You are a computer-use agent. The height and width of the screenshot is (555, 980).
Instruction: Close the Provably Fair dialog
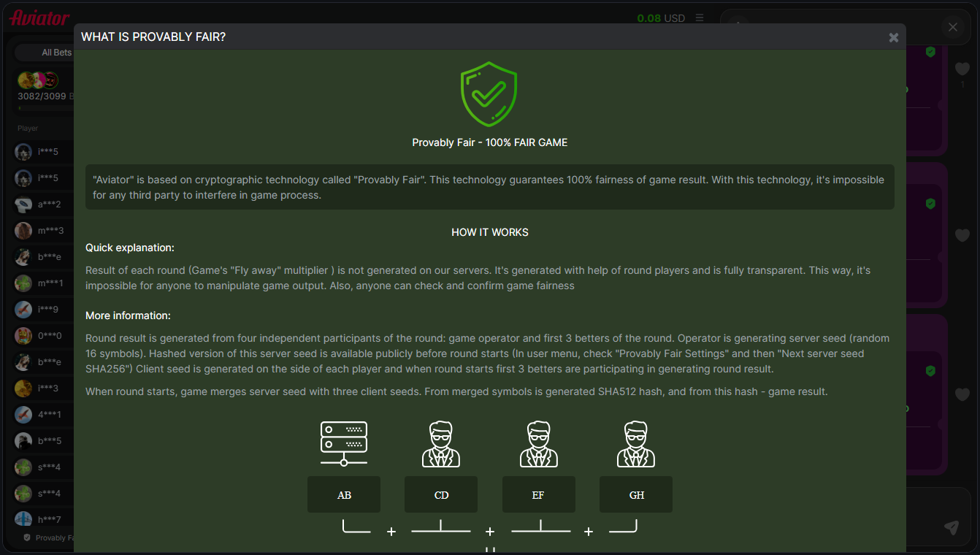(x=893, y=37)
